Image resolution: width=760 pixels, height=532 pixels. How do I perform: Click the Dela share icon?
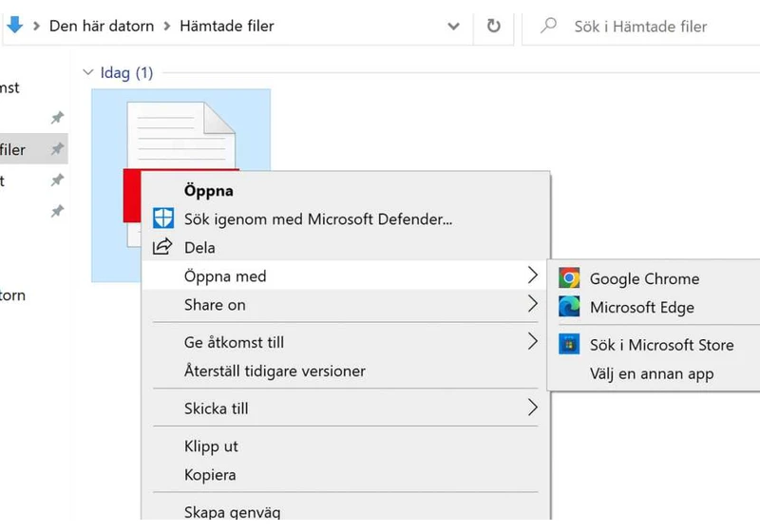(x=162, y=247)
